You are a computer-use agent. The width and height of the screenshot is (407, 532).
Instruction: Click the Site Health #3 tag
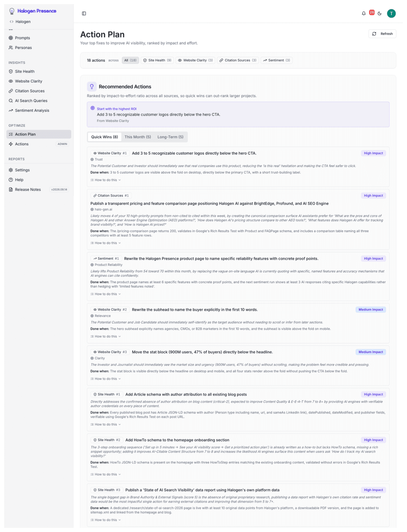(x=107, y=490)
